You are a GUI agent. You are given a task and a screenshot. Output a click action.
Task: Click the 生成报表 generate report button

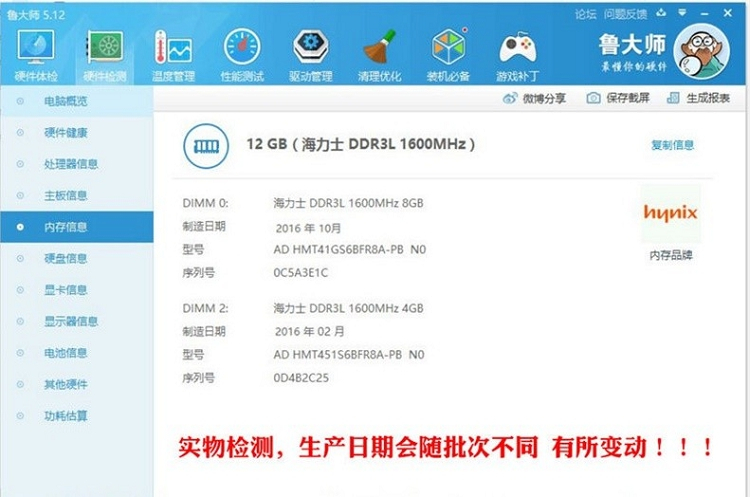point(698,98)
